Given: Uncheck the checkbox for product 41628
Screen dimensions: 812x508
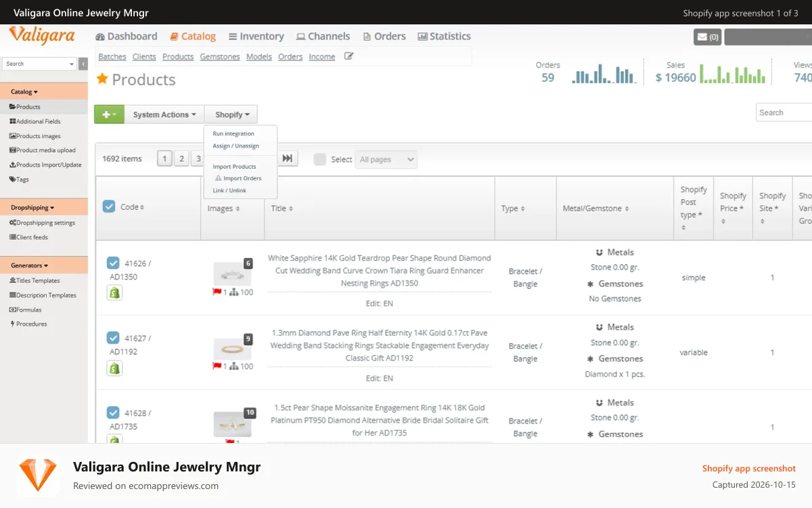Looking at the screenshot, I should [113, 412].
